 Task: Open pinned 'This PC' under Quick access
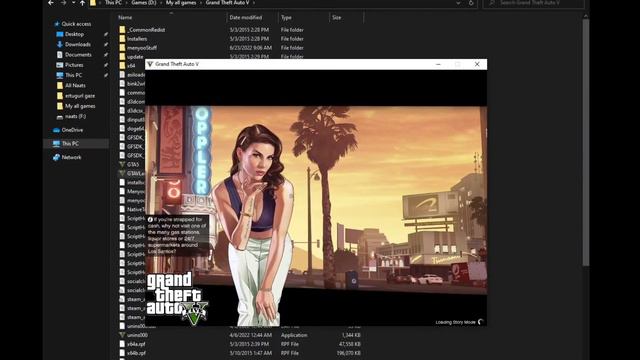coord(73,75)
